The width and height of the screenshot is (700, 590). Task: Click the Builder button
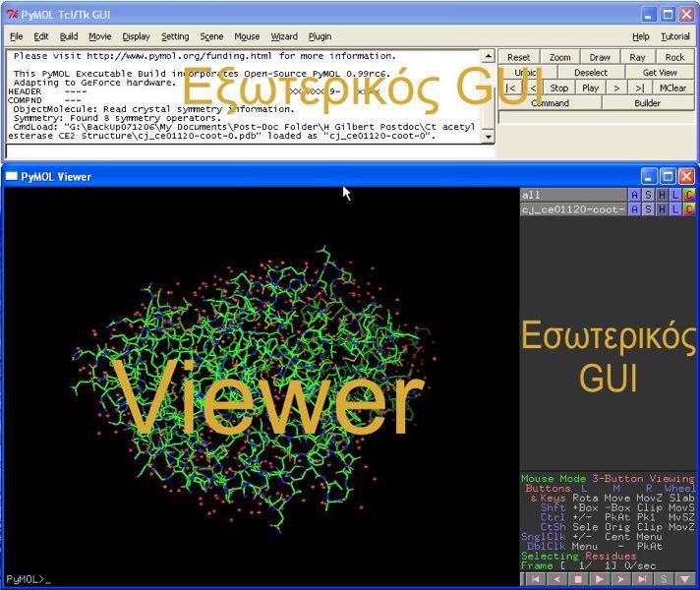(647, 103)
